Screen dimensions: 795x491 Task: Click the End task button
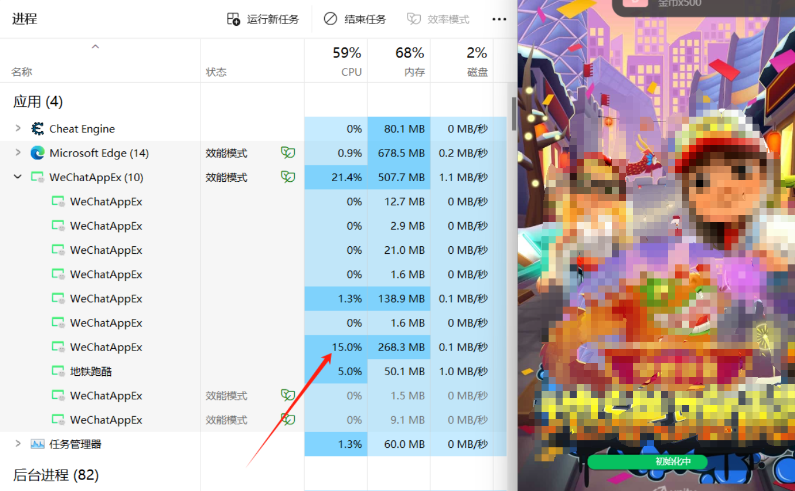355,19
